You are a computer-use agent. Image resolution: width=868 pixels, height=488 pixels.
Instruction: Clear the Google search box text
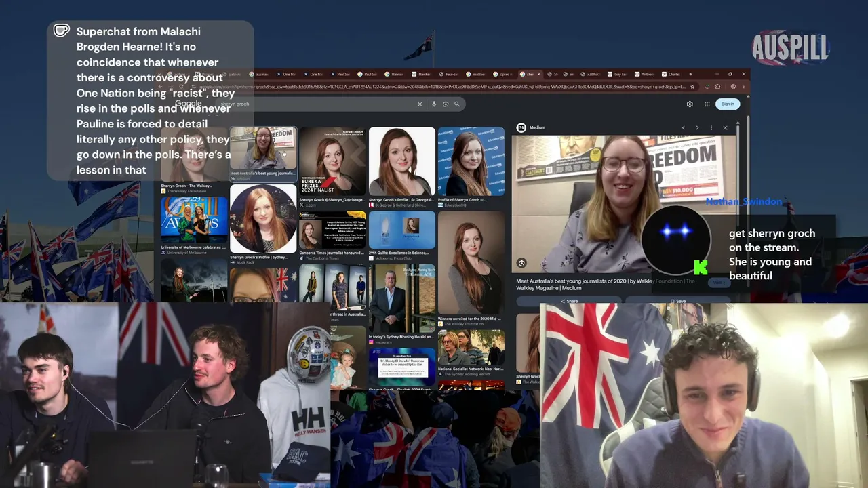coord(419,104)
